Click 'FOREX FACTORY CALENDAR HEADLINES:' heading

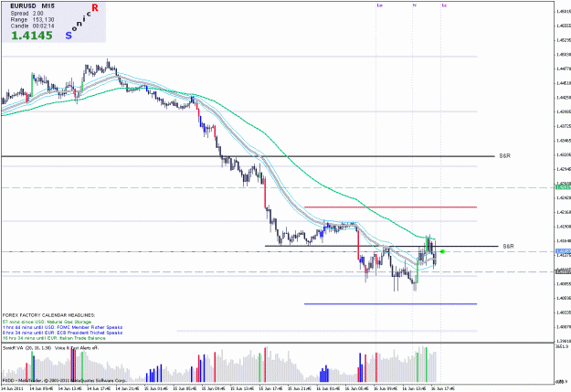point(48,315)
